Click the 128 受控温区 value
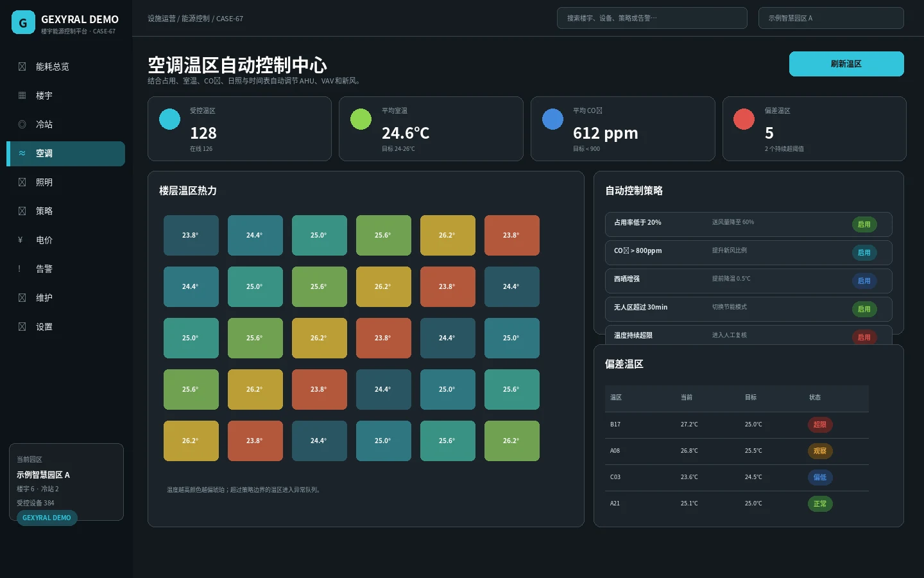 click(203, 133)
